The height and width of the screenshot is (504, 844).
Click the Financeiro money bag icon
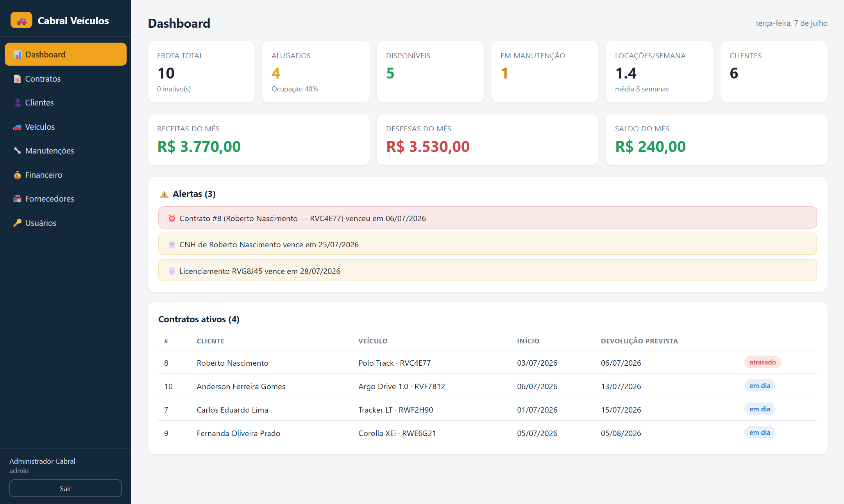pyautogui.click(x=17, y=175)
